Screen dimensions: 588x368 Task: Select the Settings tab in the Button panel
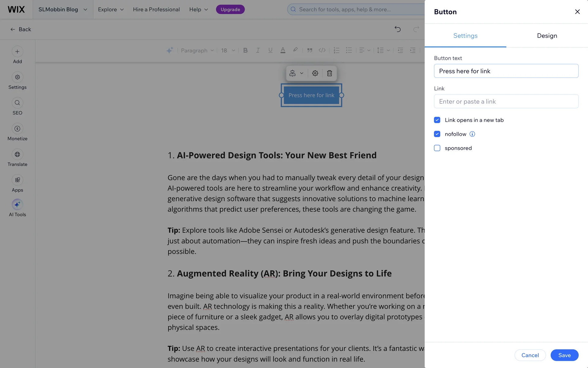pyautogui.click(x=465, y=36)
